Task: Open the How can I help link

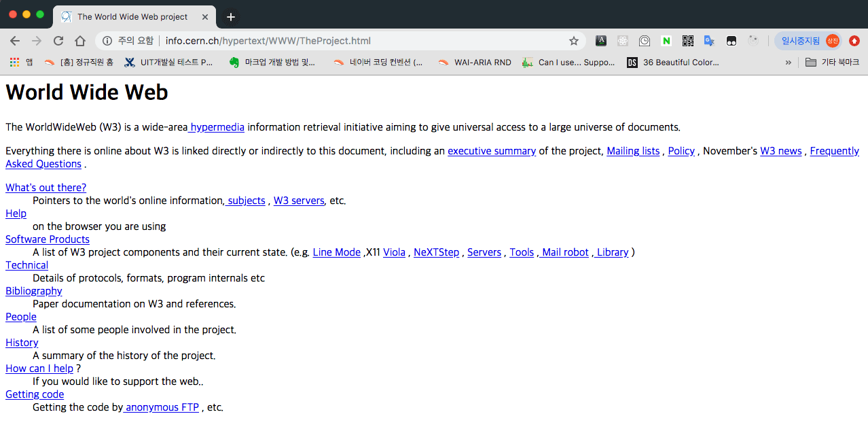Action: (x=39, y=368)
